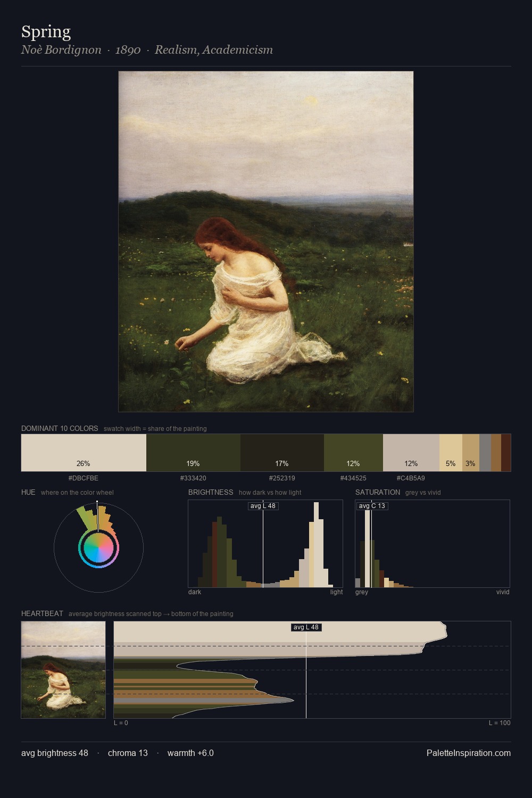Click hex code #333420
Viewport: 532px width, 798px height.
point(193,478)
